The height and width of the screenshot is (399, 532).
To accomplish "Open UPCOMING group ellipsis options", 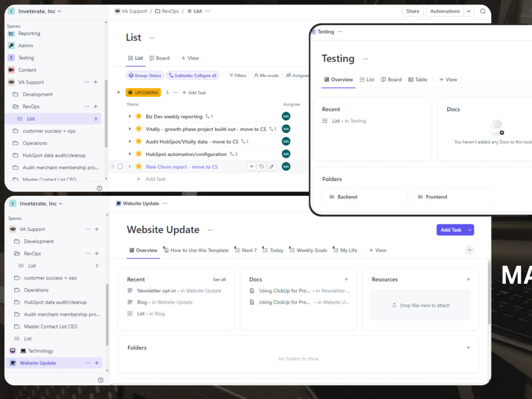I will pos(176,93).
